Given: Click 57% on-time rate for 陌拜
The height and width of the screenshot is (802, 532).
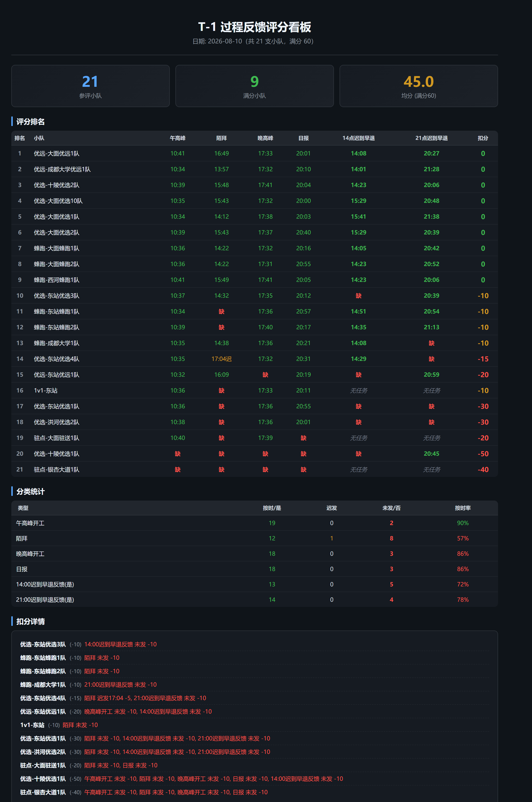Looking at the screenshot, I should click(463, 538).
